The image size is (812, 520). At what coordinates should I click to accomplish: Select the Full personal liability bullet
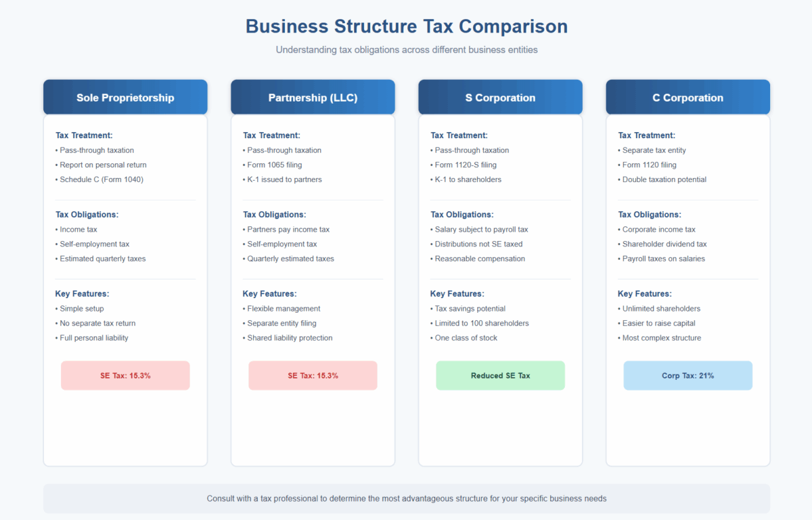click(x=93, y=338)
